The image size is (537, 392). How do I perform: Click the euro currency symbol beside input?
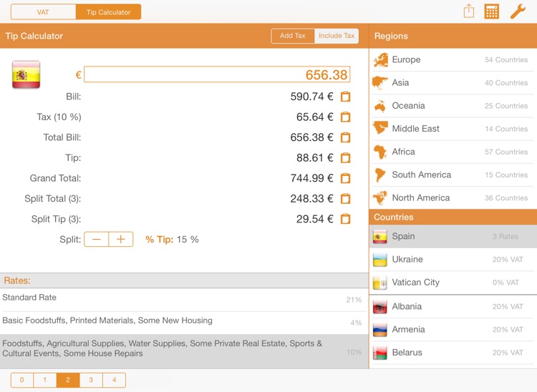[x=79, y=75]
